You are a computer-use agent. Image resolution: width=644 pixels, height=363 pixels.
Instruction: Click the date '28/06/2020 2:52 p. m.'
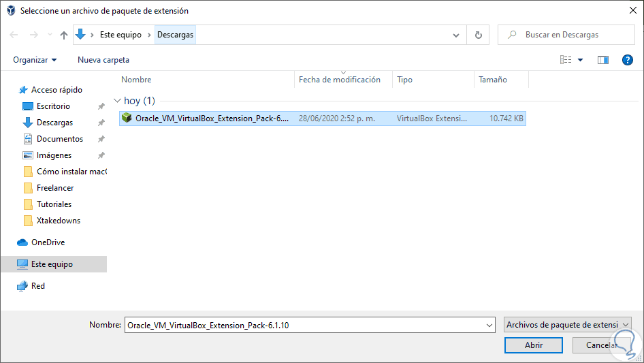337,119
